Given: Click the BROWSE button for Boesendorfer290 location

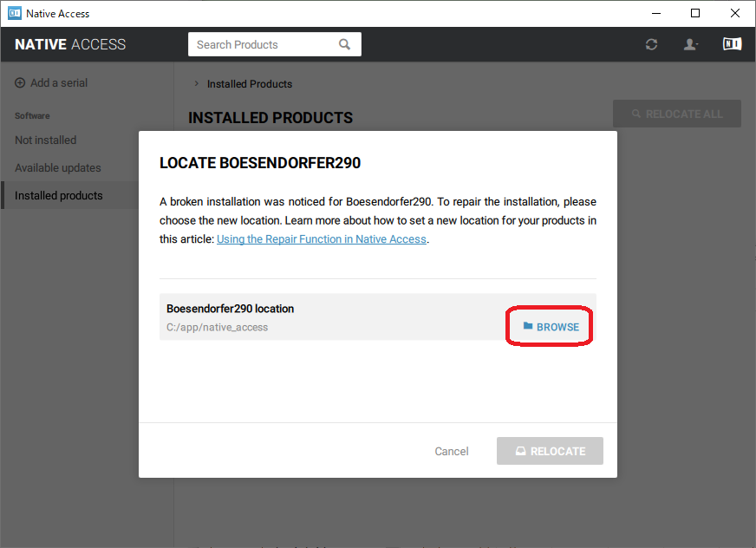Looking at the screenshot, I should (x=551, y=327).
